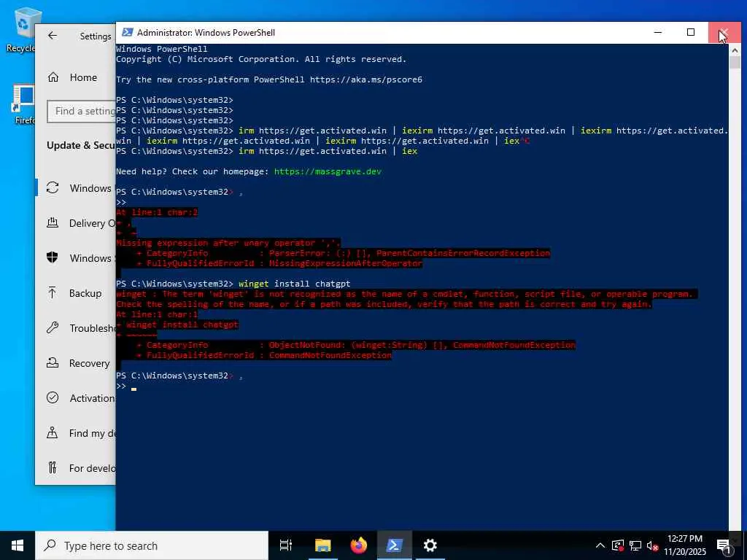Show hidden tray icons chevron
The height and width of the screenshot is (560, 747).
click(x=600, y=545)
